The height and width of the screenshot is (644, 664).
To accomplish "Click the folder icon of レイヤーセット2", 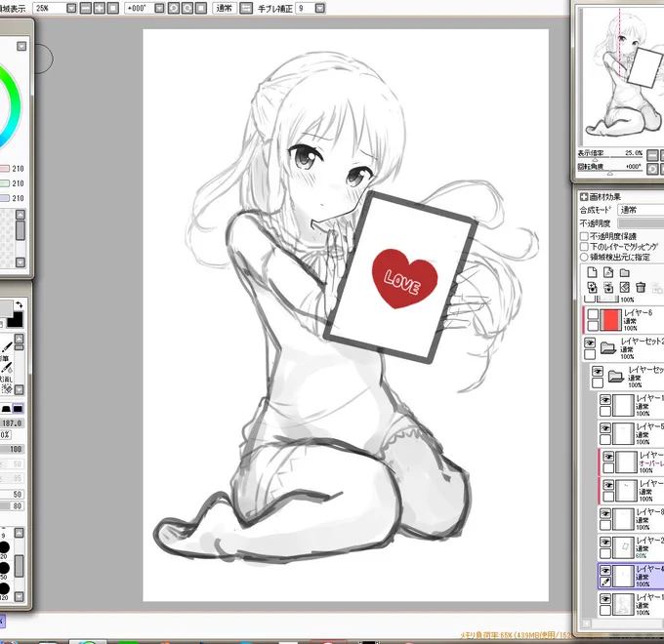I will (608, 347).
